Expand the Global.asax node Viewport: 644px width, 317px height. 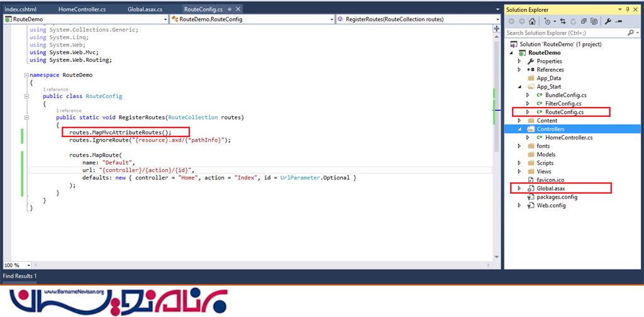coord(519,189)
